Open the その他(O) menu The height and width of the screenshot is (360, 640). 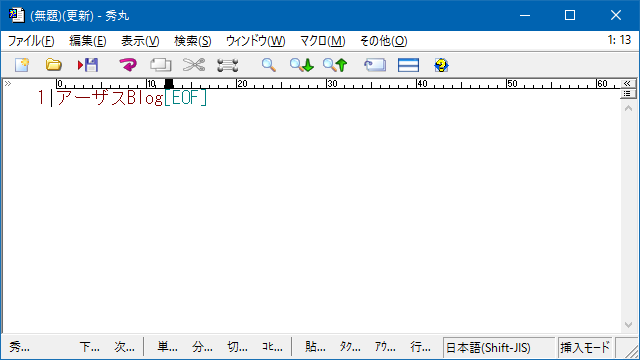383,41
